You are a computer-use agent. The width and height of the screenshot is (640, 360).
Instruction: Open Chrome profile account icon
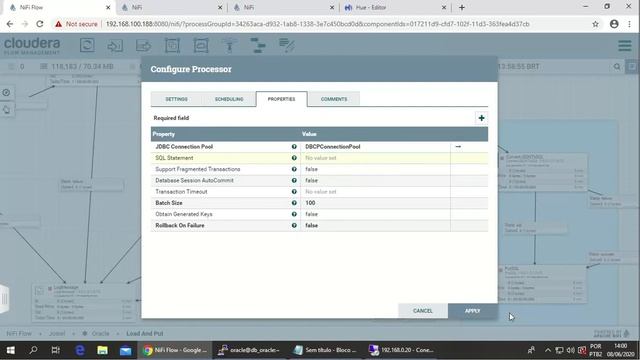614,24
